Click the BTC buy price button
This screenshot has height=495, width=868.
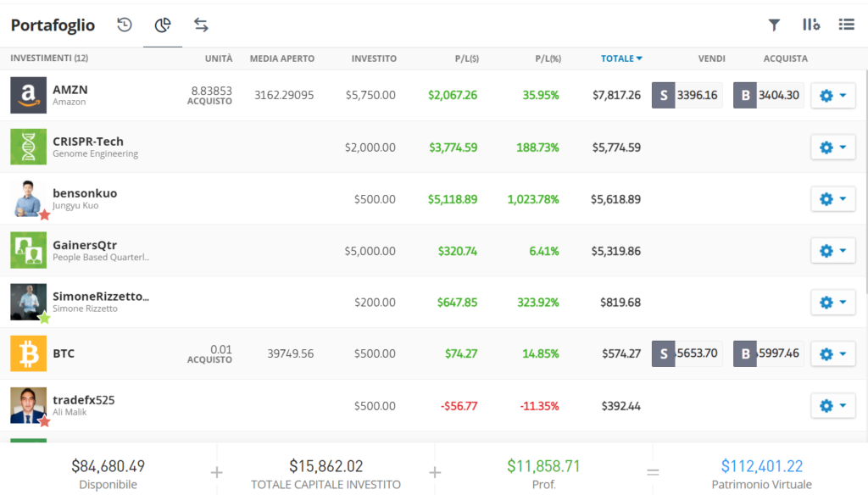[x=768, y=353]
